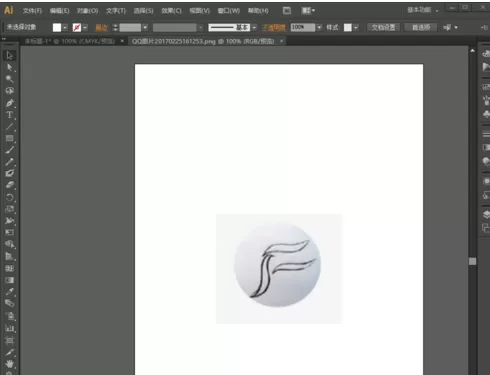Open the Brushes panel icon
The width and height of the screenshot is (490, 375).
click(486, 100)
